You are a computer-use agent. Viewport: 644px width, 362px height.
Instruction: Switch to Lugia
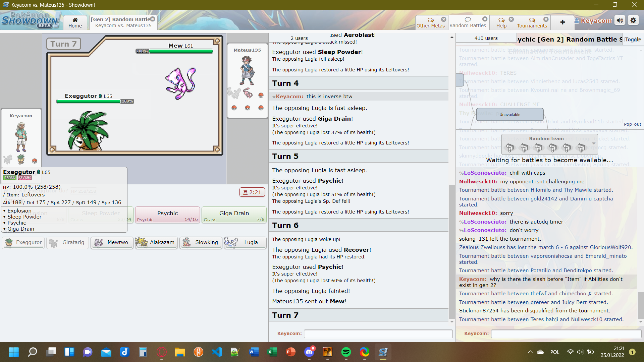click(245, 242)
